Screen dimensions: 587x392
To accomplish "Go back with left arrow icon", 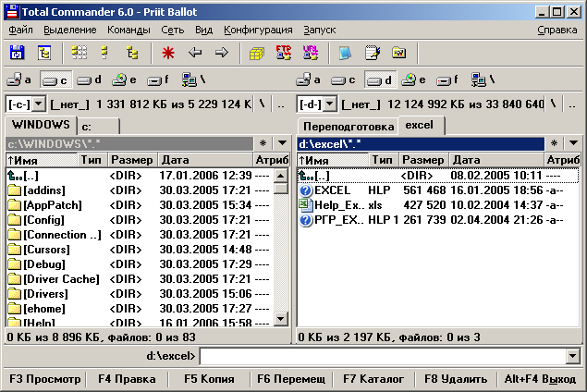I will click(x=195, y=53).
